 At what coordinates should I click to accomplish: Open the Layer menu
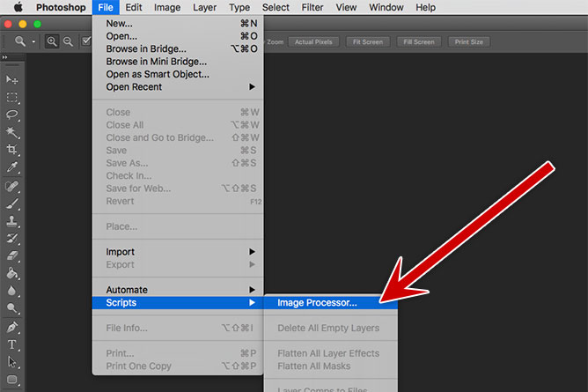tap(204, 8)
